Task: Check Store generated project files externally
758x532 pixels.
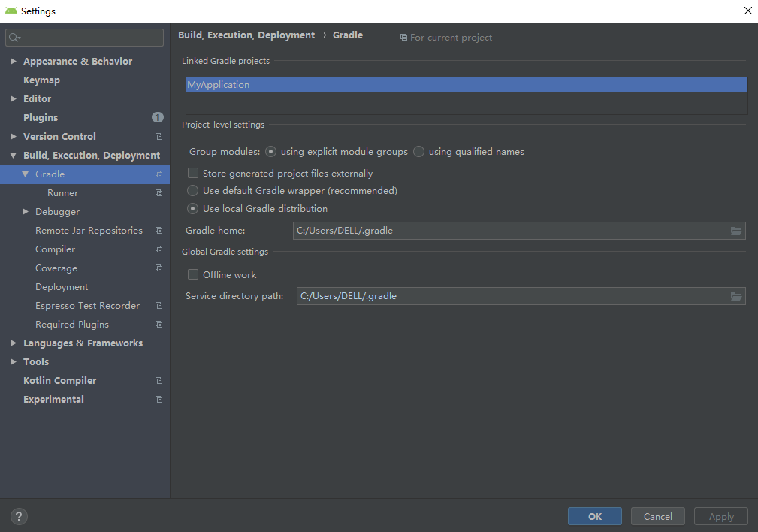Action: pyautogui.click(x=192, y=172)
